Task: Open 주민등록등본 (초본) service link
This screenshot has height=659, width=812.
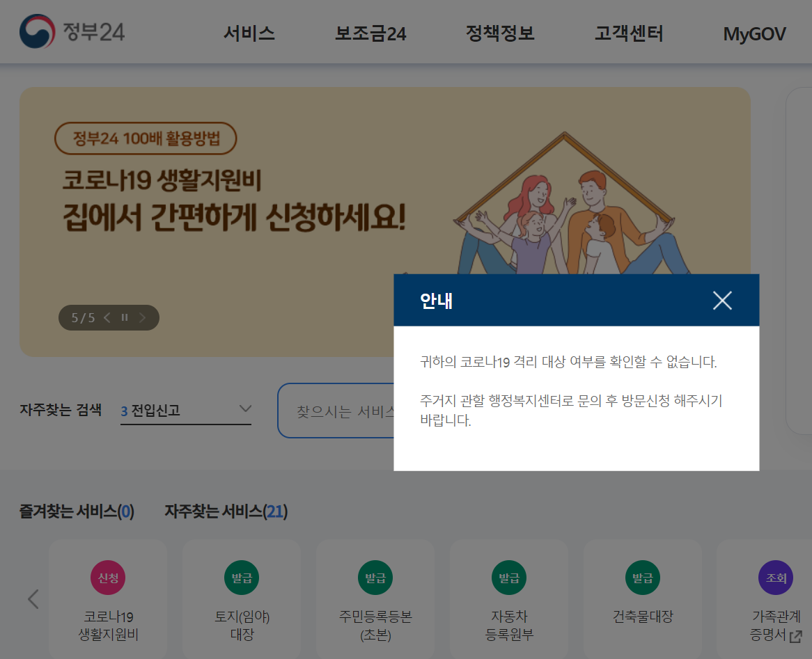Action: (x=375, y=626)
